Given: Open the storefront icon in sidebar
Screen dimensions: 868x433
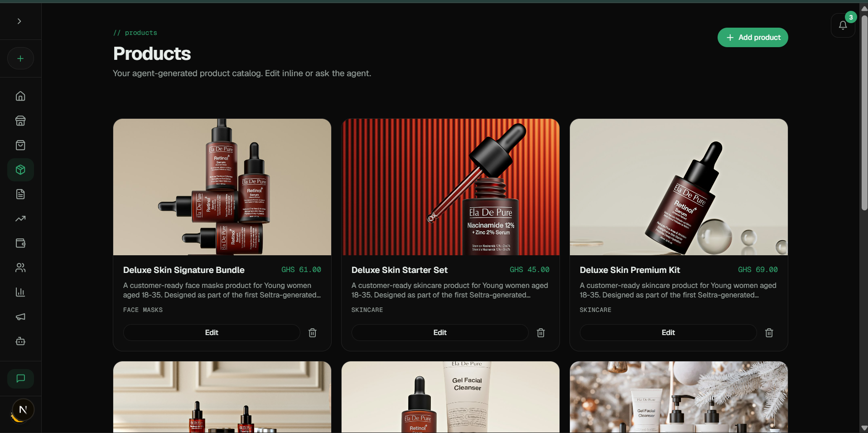Looking at the screenshot, I should tap(20, 121).
